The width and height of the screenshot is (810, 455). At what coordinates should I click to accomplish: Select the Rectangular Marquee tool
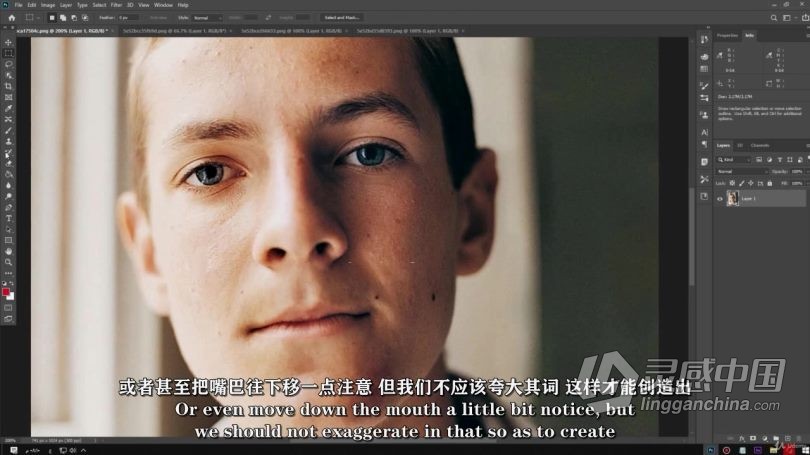click(8, 53)
